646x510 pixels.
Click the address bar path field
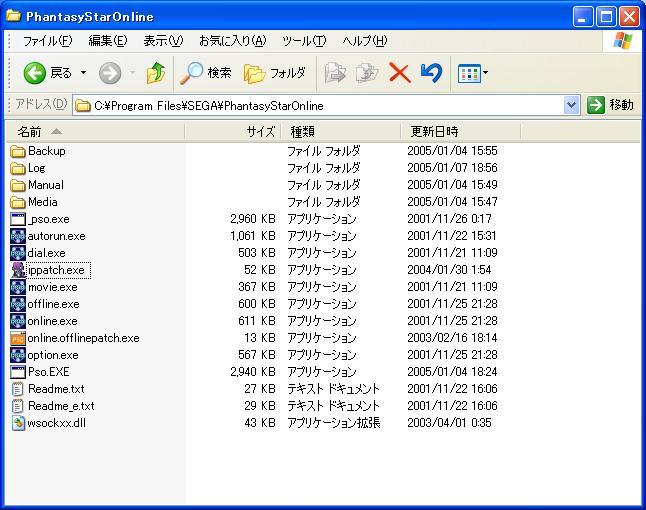click(320, 105)
